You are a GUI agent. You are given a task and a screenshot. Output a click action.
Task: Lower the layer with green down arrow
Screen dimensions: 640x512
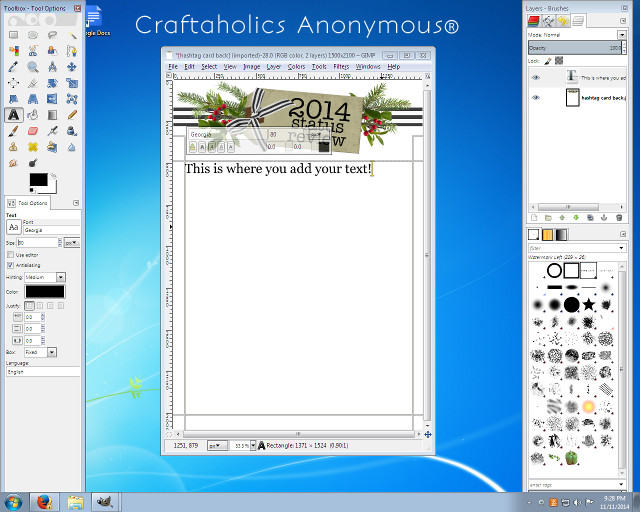click(576, 218)
